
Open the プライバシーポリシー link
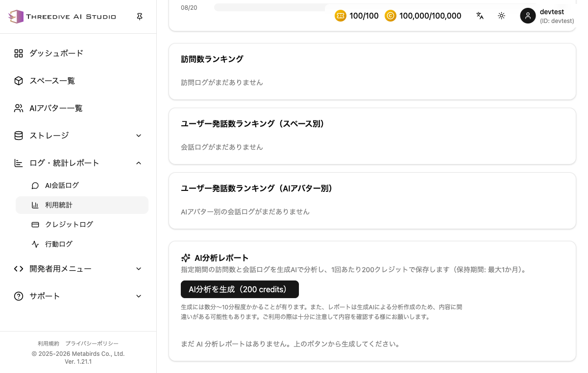tap(92, 344)
